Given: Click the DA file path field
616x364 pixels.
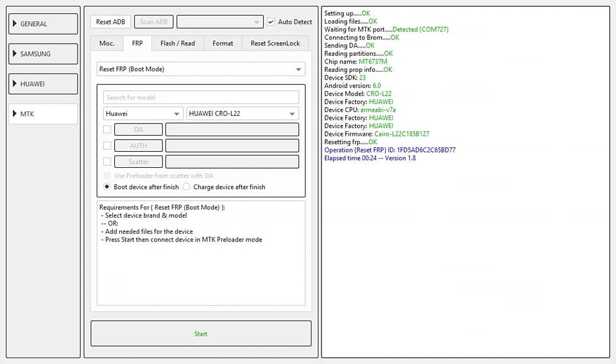Looking at the screenshot, I should tap(232, 129).
